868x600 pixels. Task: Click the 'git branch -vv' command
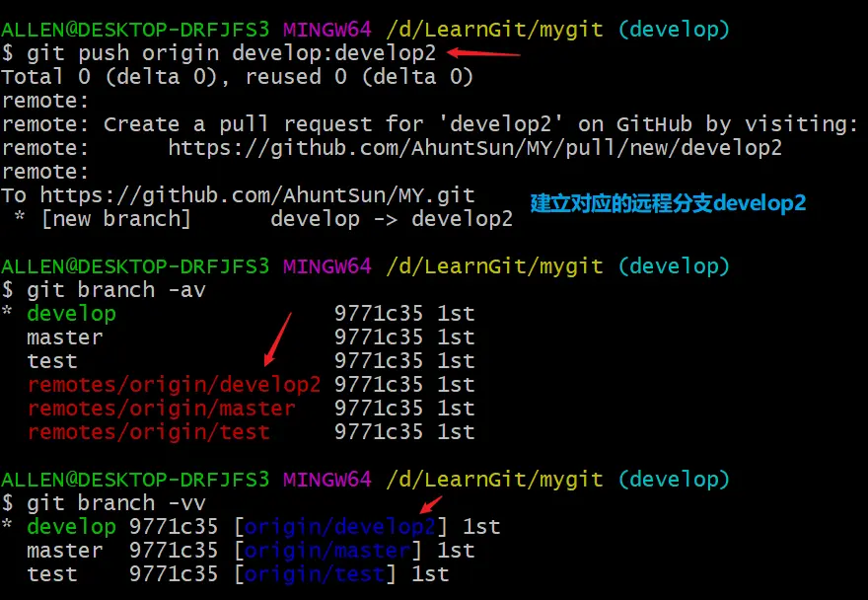(116, 503)
